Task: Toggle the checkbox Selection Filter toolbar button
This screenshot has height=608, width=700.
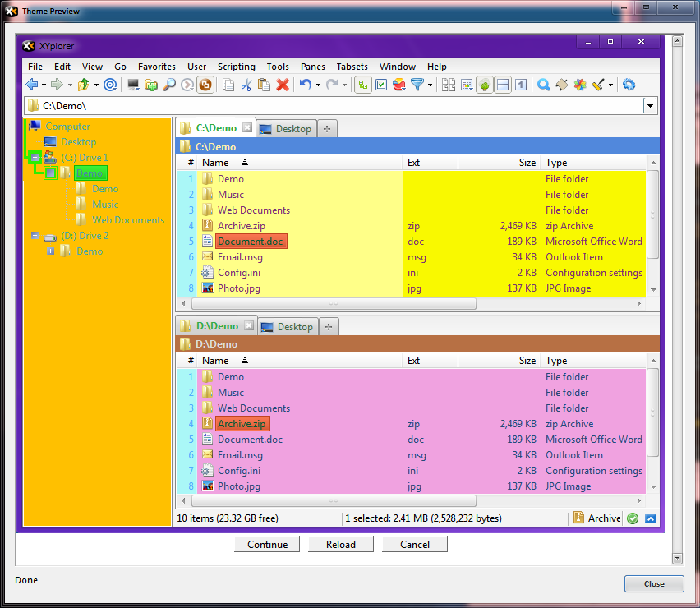Action: [x=381, y=85]
